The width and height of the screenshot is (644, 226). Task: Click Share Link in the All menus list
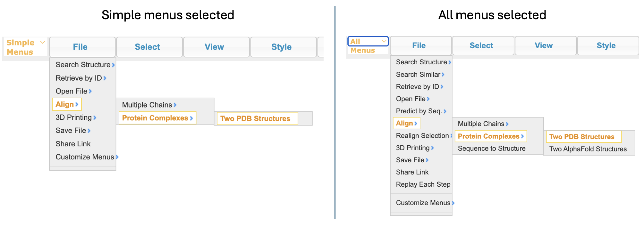coord(412,172)
